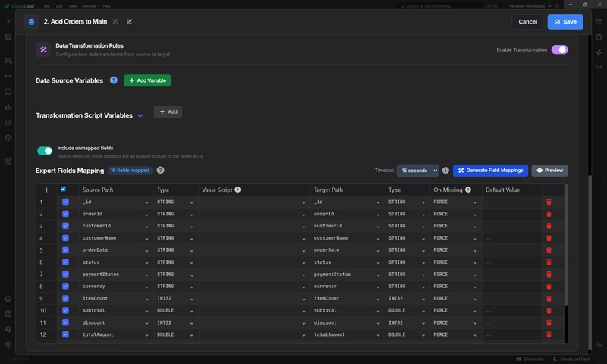The height and width of the screenshot is (364, 607).
Task: Delete the customerName mapping row
Action: point(549,238)
